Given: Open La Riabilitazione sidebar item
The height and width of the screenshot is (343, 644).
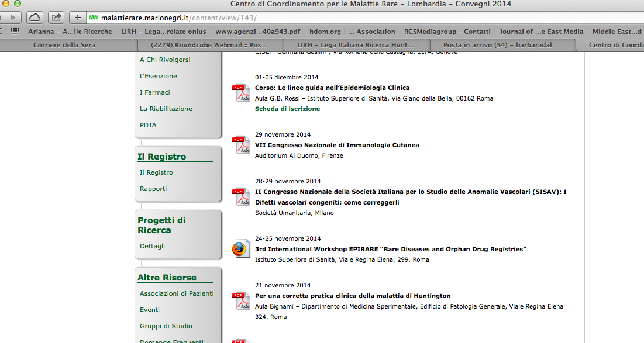Looking at the screenshot, I should [166, 109].
